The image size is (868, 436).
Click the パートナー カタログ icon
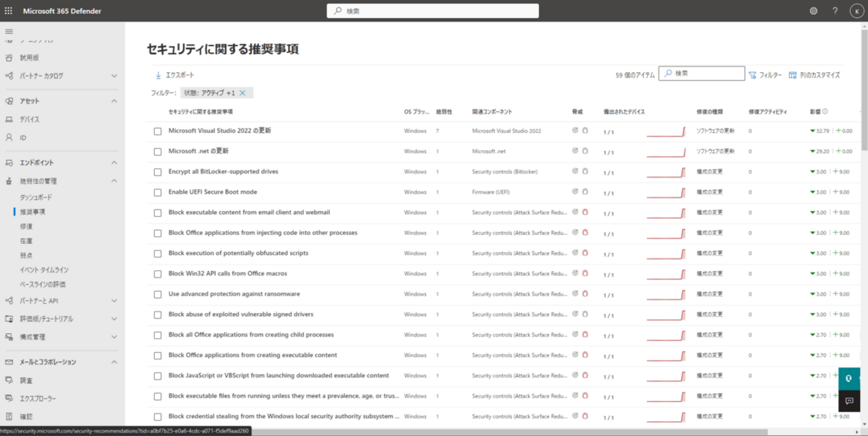(x=9, y=76)
